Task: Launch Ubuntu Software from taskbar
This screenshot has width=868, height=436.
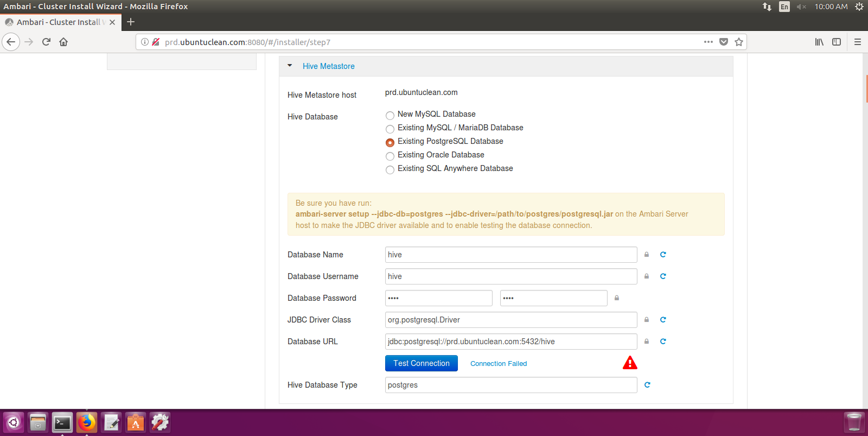Action: coord(136,422)
